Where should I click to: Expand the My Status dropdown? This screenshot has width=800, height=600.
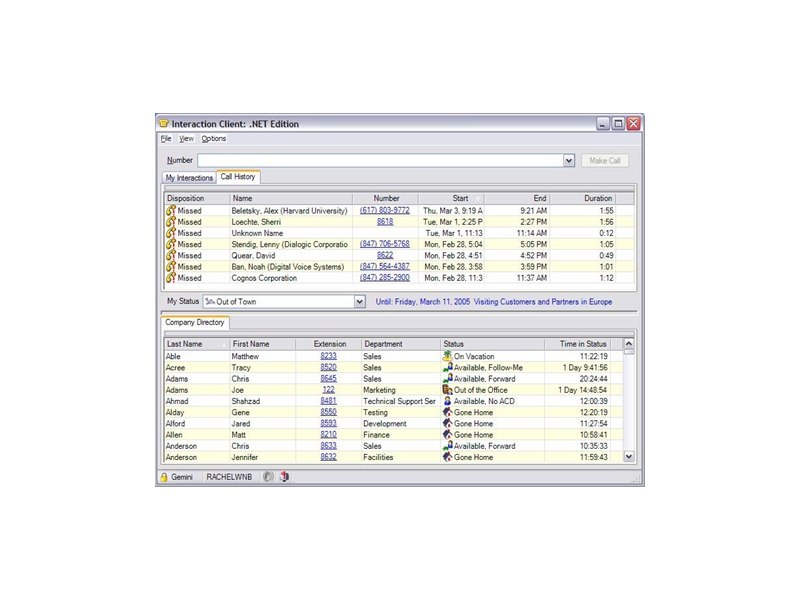[360, 301]
